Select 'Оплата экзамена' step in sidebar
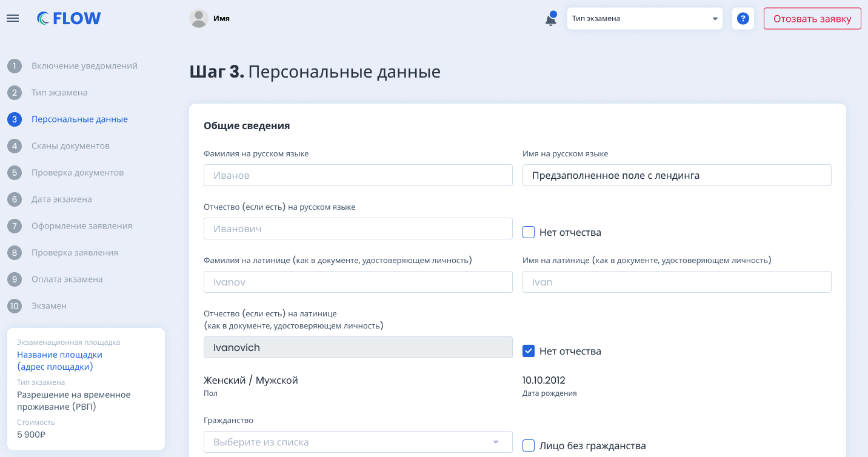Image resolution: width=868 pixels, height=457 pixels. [x=67, y=279]
